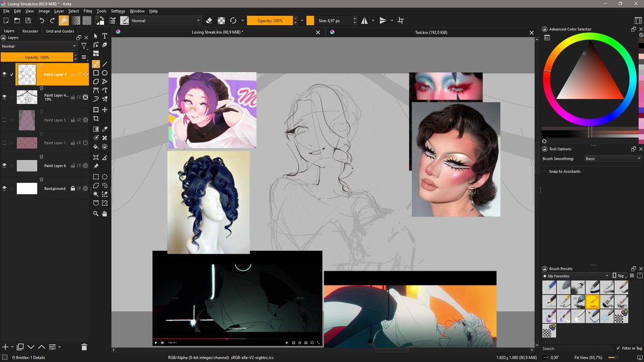Image resolution: width=644 pixels, height=362 pixels.
Task: Move layer down arrow button
Action: pyautogui.click(x=31, y=347)
